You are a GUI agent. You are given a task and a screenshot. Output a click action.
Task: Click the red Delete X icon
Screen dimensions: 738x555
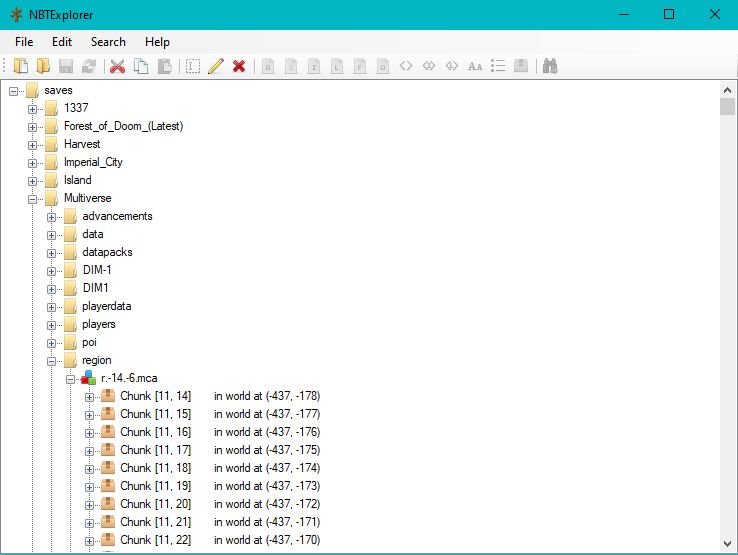click(x=239, y=66)
